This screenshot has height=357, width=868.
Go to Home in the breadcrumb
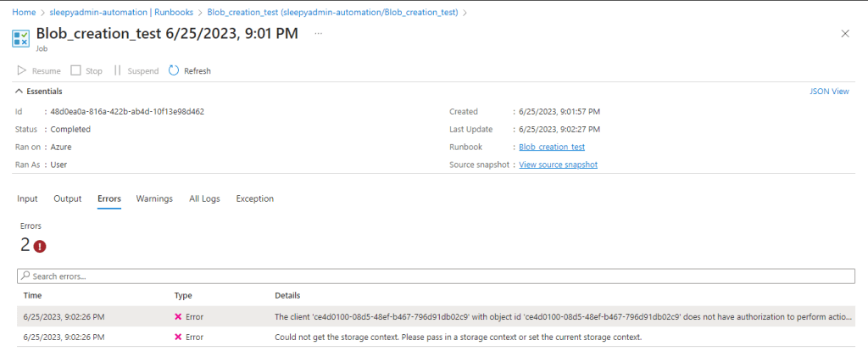pyautogui.click(x=24, y=12)
